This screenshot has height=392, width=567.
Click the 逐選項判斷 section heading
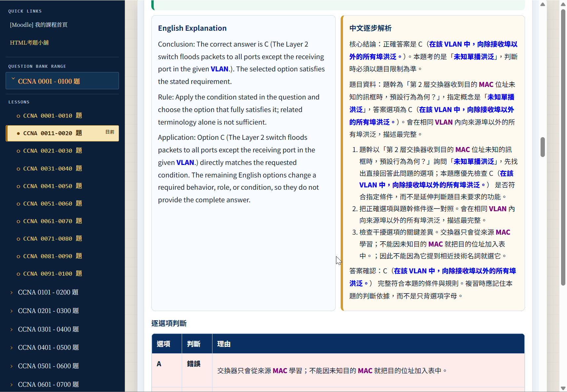(169, 323)
